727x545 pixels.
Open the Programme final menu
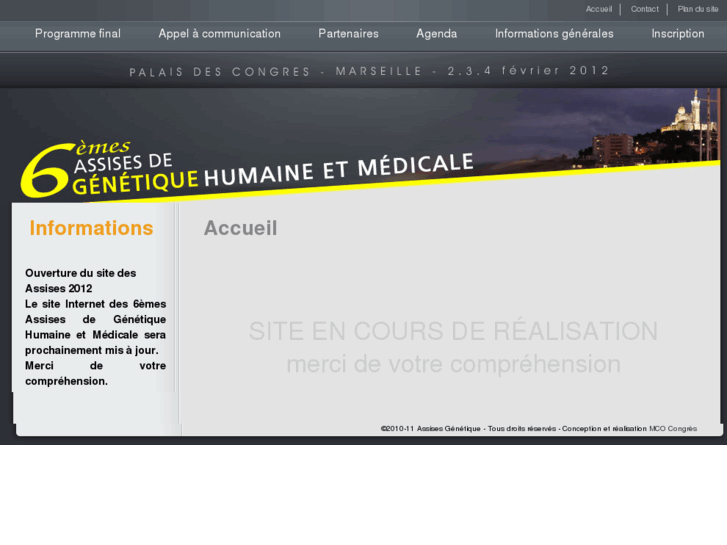[x=78, y=34]
